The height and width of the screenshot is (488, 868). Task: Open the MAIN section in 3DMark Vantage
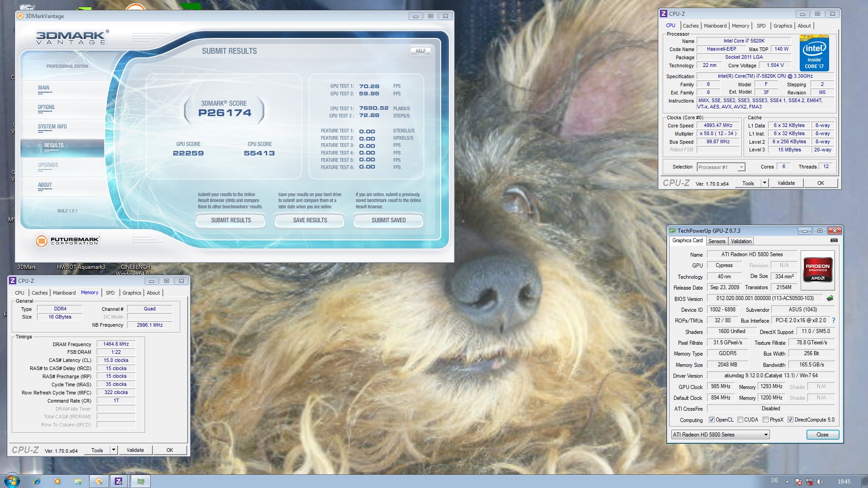[44, 88]
